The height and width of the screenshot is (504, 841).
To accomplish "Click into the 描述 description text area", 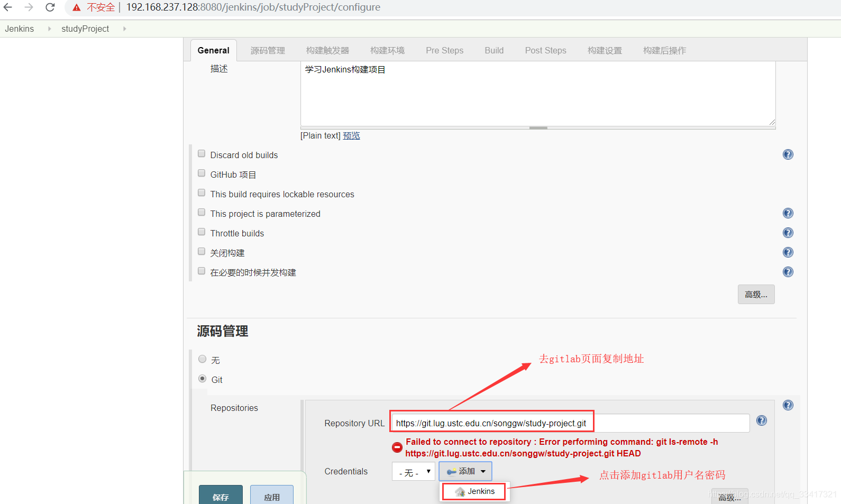I will click(538, 94).
